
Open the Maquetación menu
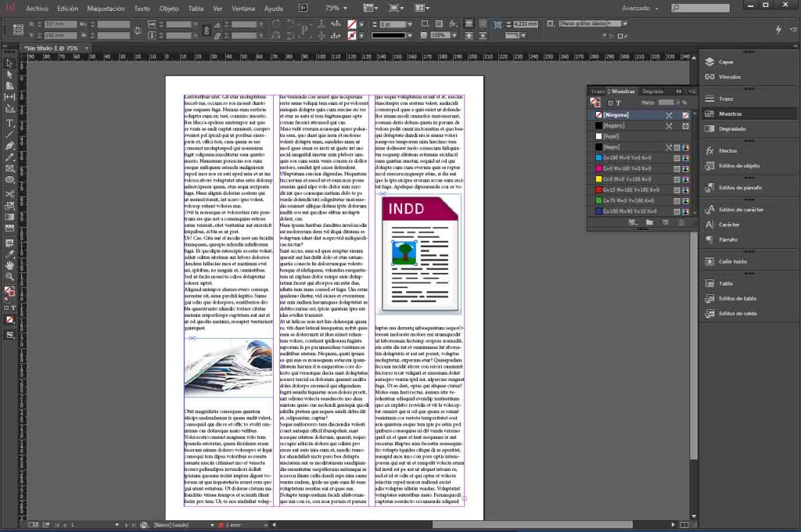[106, 9]
